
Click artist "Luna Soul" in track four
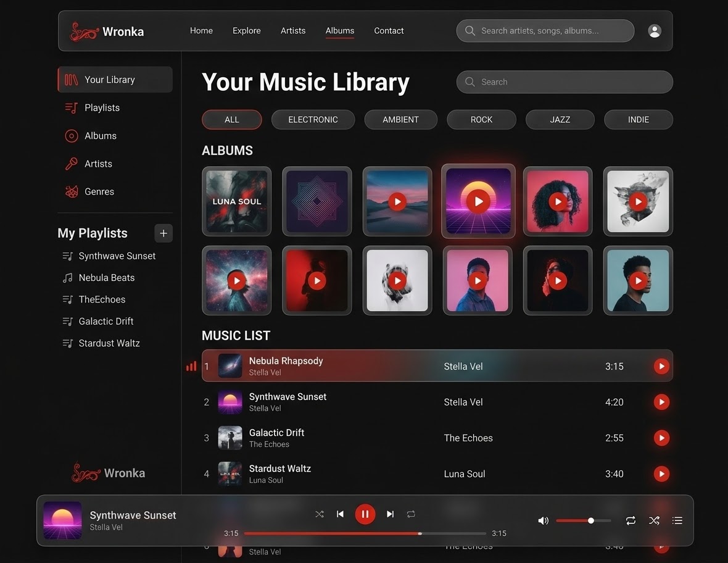coord(465,474)
